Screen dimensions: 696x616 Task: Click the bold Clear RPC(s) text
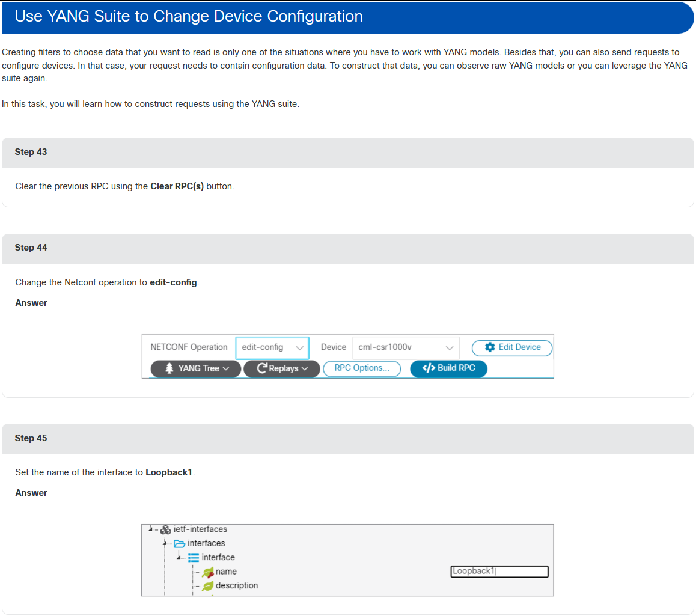click(x=177, y=186)
